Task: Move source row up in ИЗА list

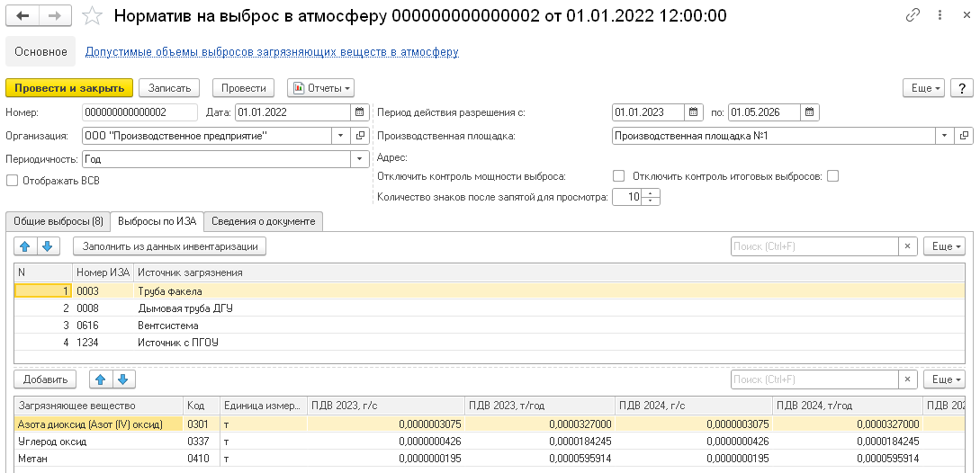Action: pyautogui.click(x=27, y=245)
